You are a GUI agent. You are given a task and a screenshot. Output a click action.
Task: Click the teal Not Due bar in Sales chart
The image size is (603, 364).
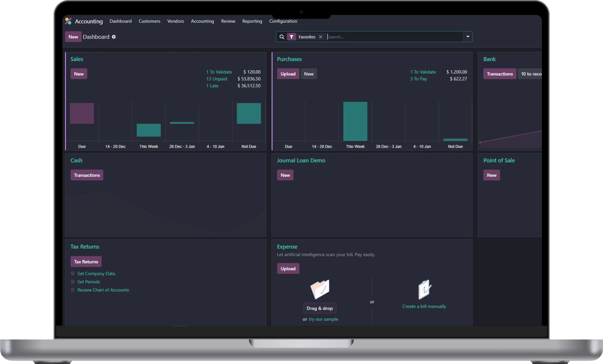pos(249,113)
